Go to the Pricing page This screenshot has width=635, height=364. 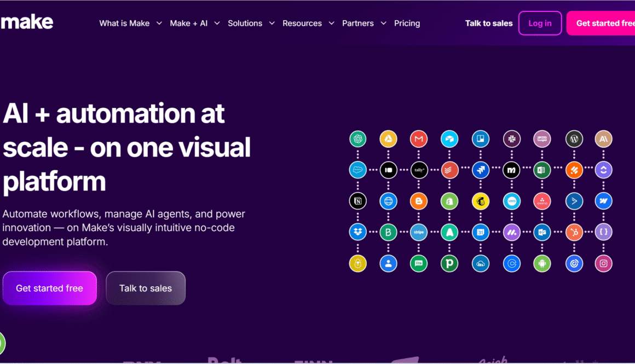407,24
